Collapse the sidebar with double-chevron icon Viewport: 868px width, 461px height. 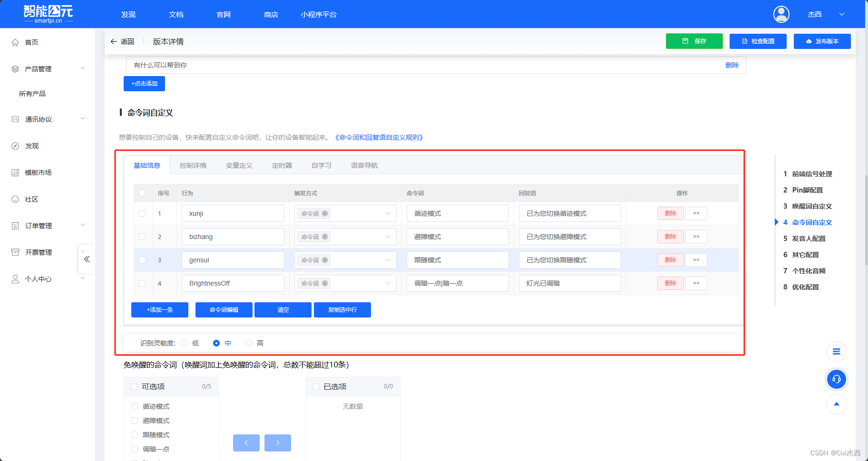click(87, 259)
